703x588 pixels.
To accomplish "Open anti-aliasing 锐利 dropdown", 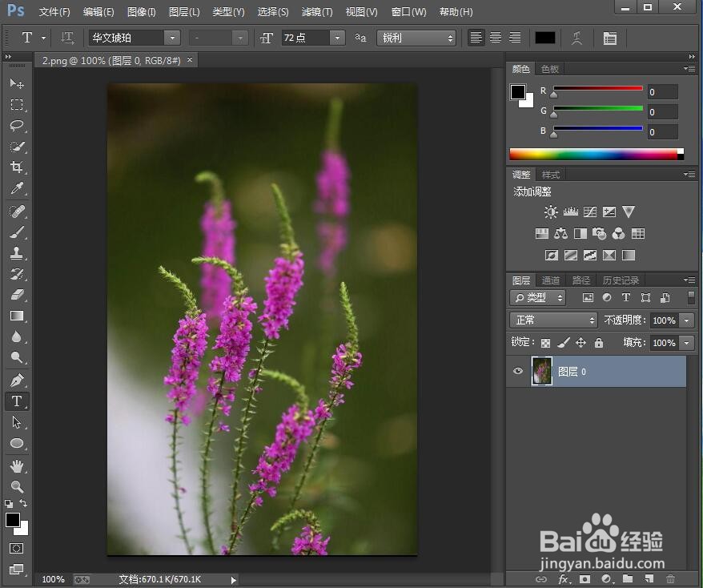I will pos(416,38).
